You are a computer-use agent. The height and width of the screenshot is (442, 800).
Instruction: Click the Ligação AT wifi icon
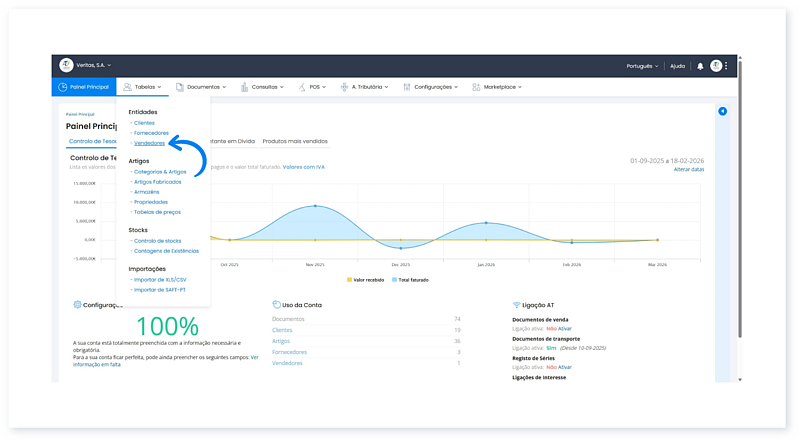pyautogui.click(x=516, y=304)
